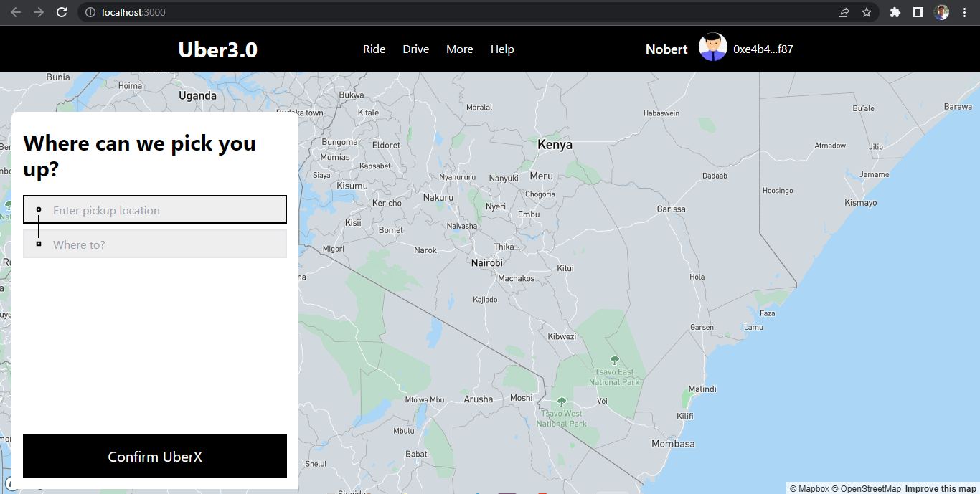Image resolution: width=980 pixels, height=494 pixels.
Task: Click Kismayo label on the map
Action: point(861,203)
